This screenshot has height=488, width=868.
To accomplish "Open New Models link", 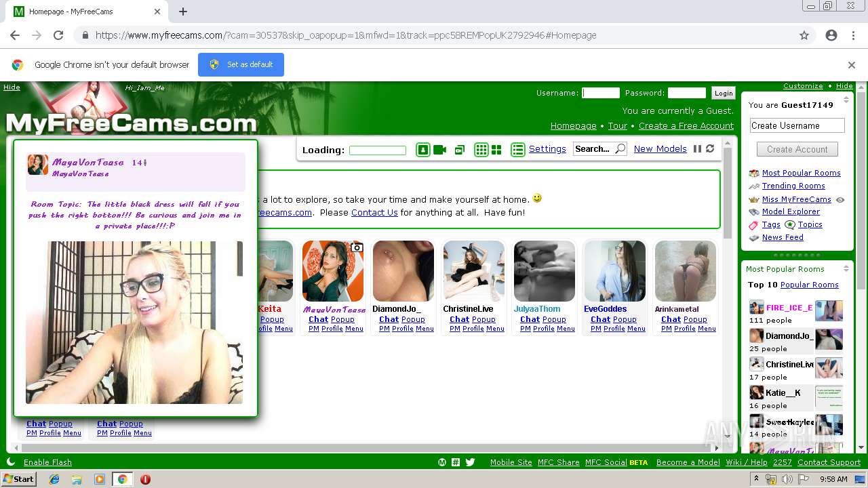I will (660, 149).
